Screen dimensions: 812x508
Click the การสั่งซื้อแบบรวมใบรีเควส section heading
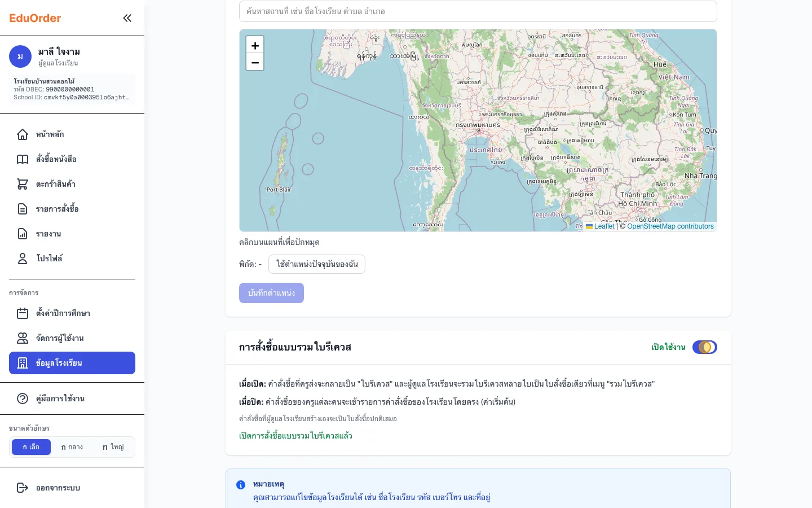295,347
